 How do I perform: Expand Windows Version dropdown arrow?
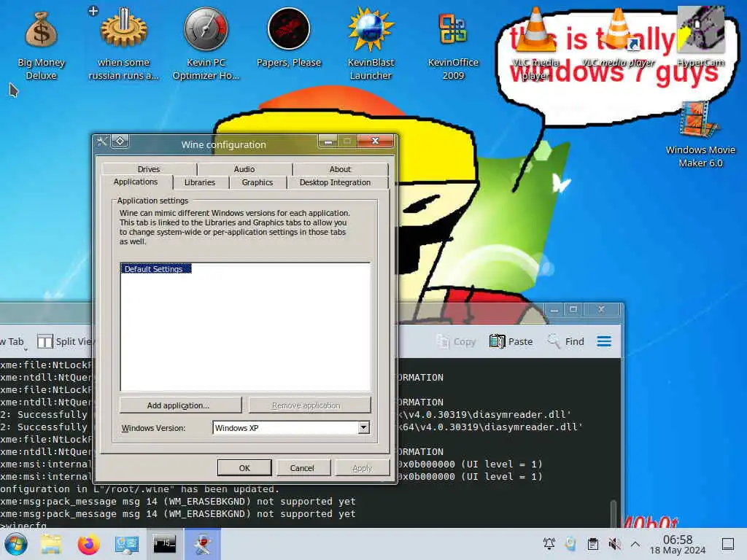pos(363,427)
